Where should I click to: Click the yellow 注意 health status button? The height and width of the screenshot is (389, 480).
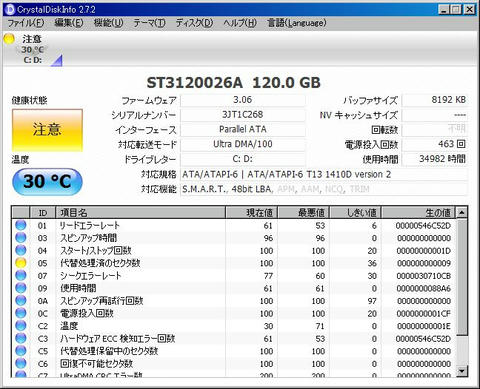[x=47, y=130]
